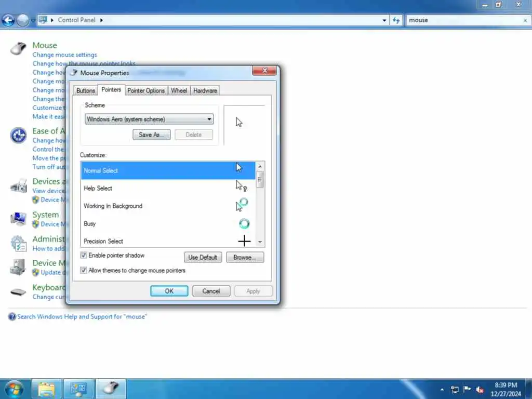Click the Save As button

[x=151, y=135]
